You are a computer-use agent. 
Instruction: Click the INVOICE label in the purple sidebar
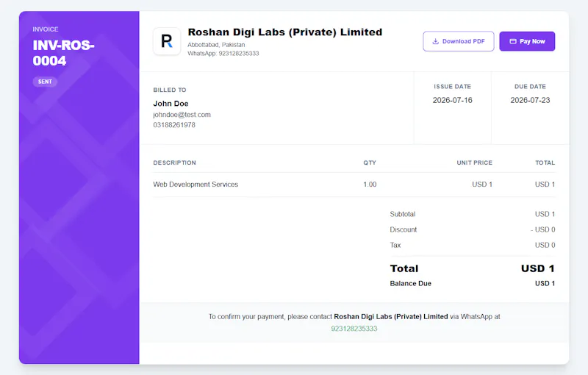pos(46,29)
